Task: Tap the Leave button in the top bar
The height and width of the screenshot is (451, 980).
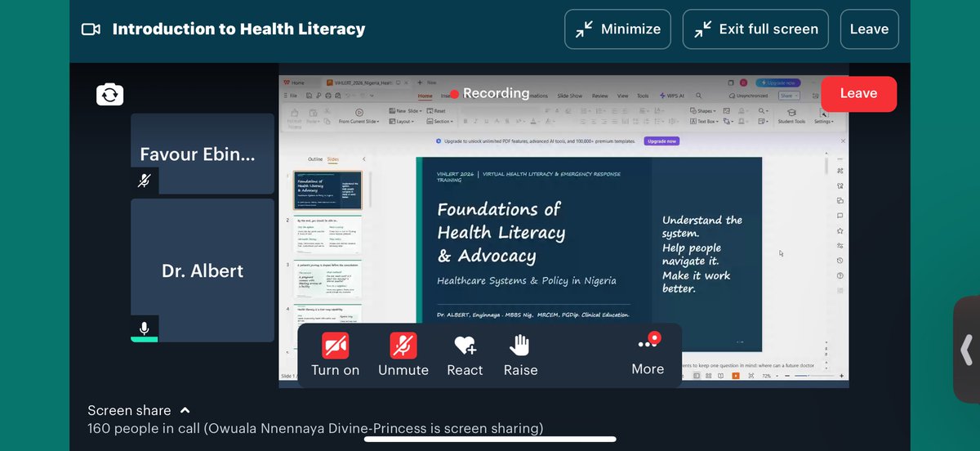Action: click(869, 29)
